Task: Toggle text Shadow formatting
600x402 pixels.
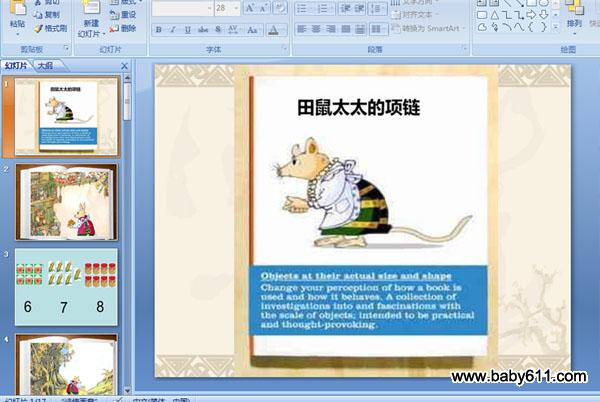Action: 218,29
